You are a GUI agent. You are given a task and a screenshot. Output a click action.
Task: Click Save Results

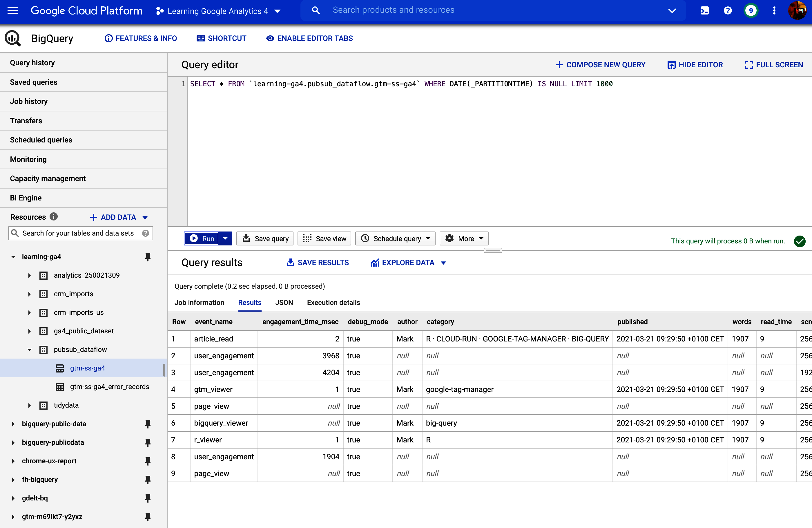click(x=317, y=263)
